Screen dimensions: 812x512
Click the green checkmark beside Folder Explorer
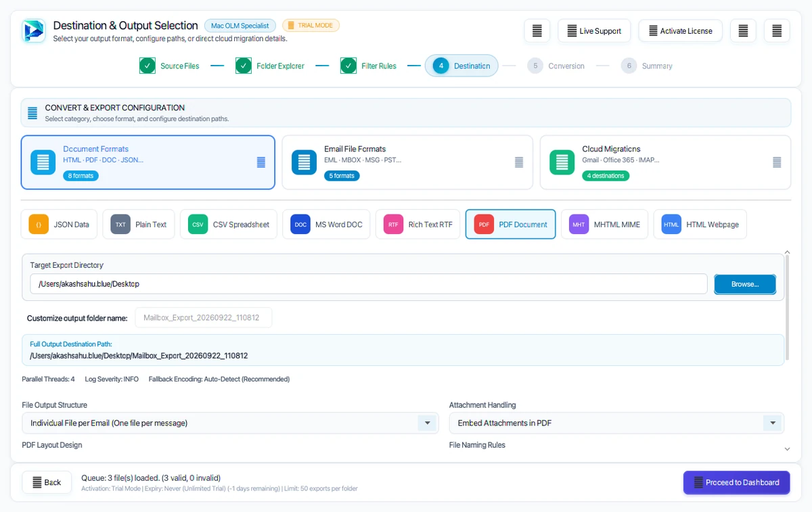(244, 66)
